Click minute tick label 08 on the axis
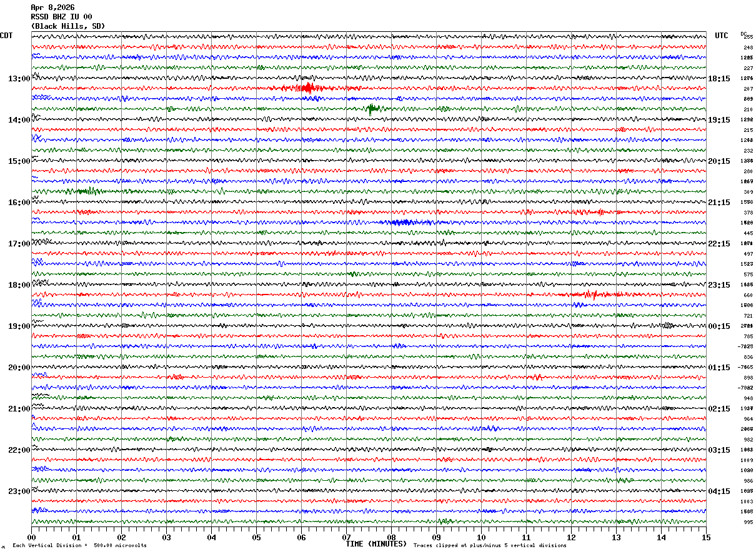756x554 pixels. [x=391, y=537]
